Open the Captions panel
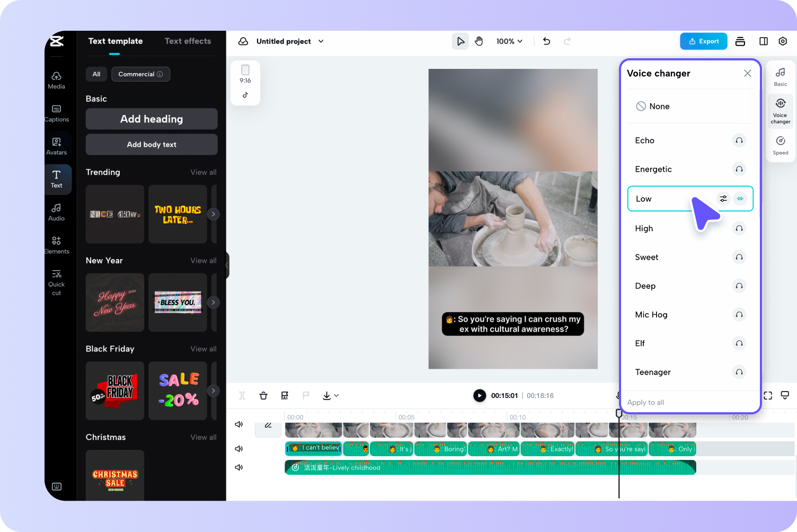Image resolution: width=797 pixels, height=532 pixels. pyautogui.click(x=56, y=113)
